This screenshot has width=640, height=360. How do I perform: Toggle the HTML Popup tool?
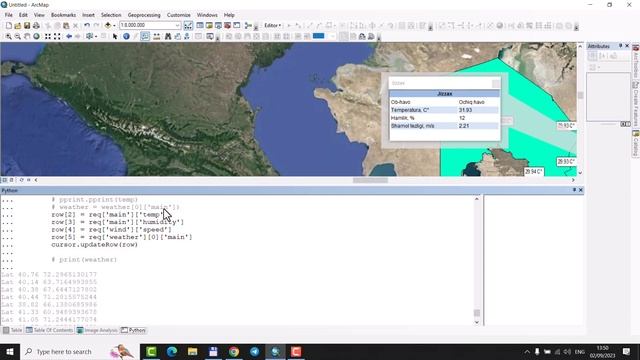[145, 37]
